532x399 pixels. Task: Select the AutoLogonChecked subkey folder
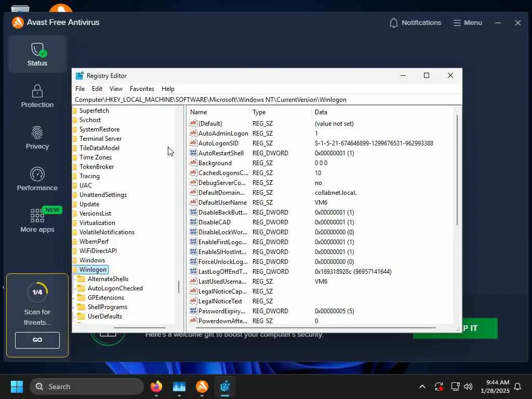click(x=115, y=288)
